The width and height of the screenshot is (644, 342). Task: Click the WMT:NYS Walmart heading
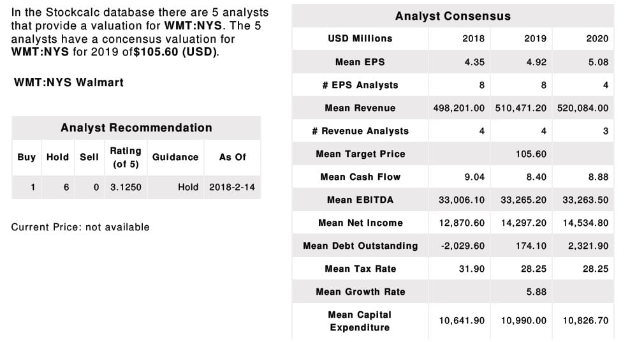pos(68,82)
